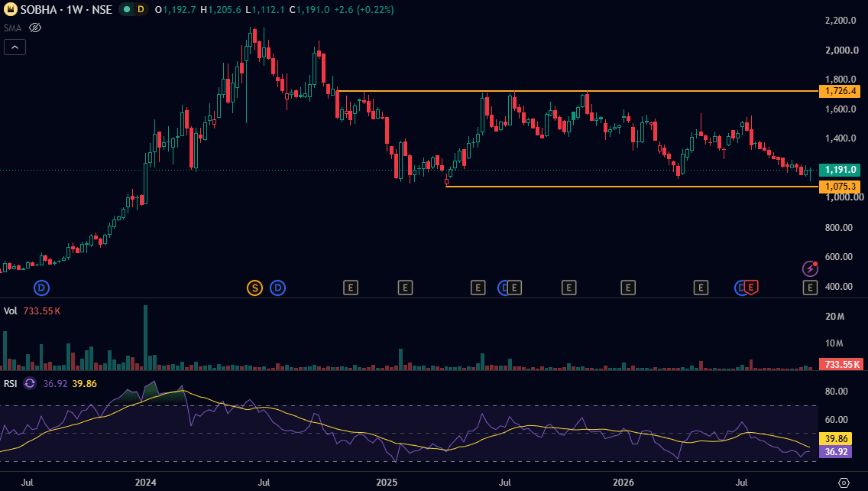This screenshot has height=491, width=868.
Task: Click the 2025 label on the time axis
Action: coord(387,482)
